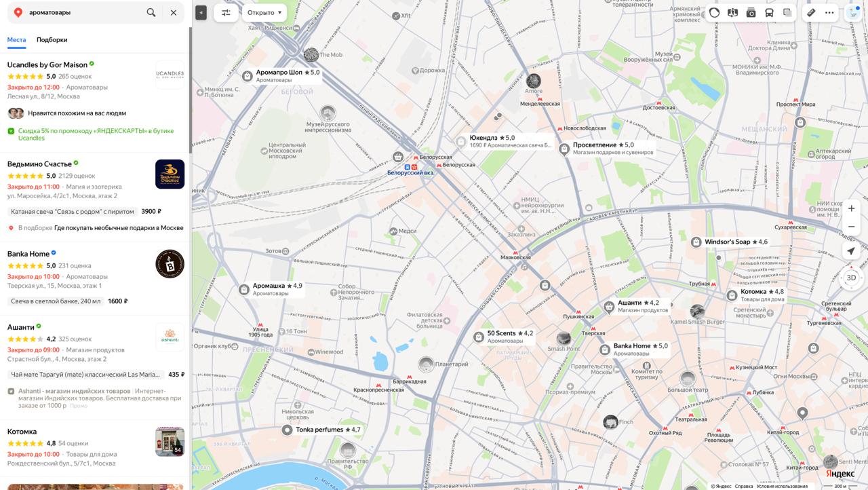
Task: Expand the Открыто filter dropdown
Action: coord(264,12)
